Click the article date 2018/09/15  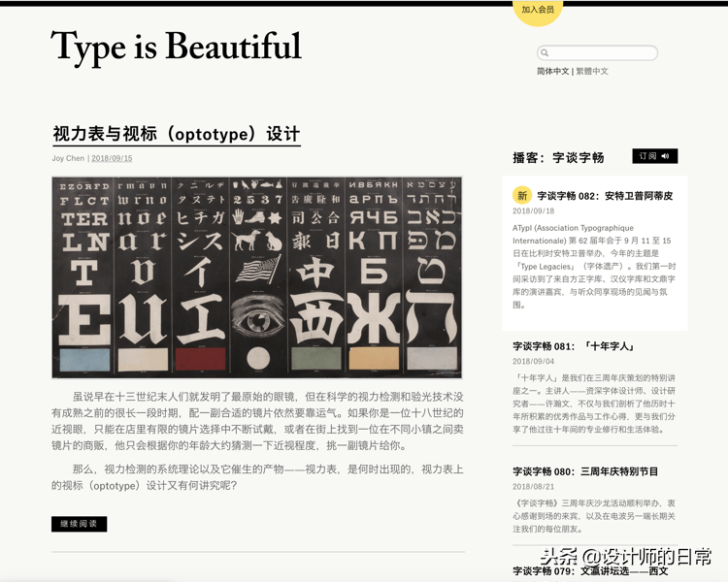pyautogui.click(x=112, y=158)
